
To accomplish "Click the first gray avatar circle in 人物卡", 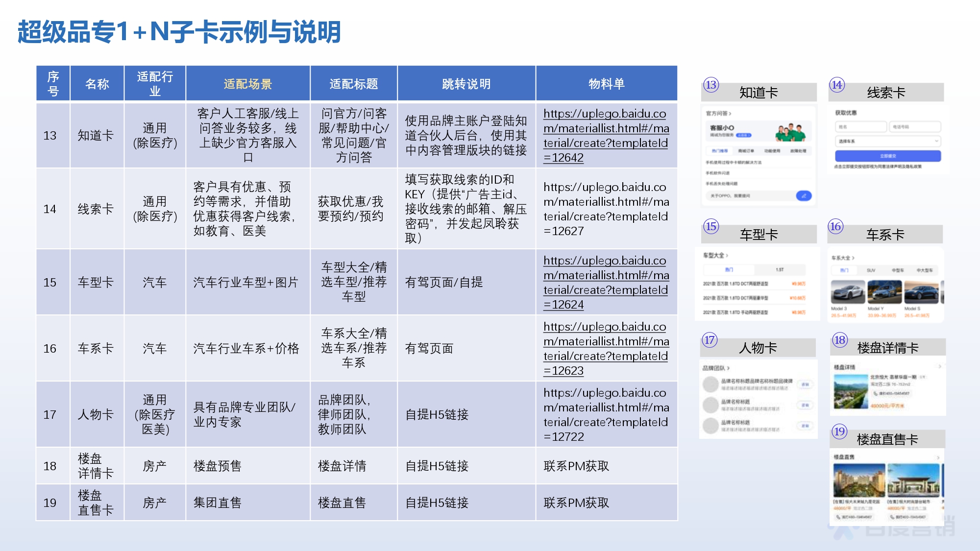I will 710,384.
